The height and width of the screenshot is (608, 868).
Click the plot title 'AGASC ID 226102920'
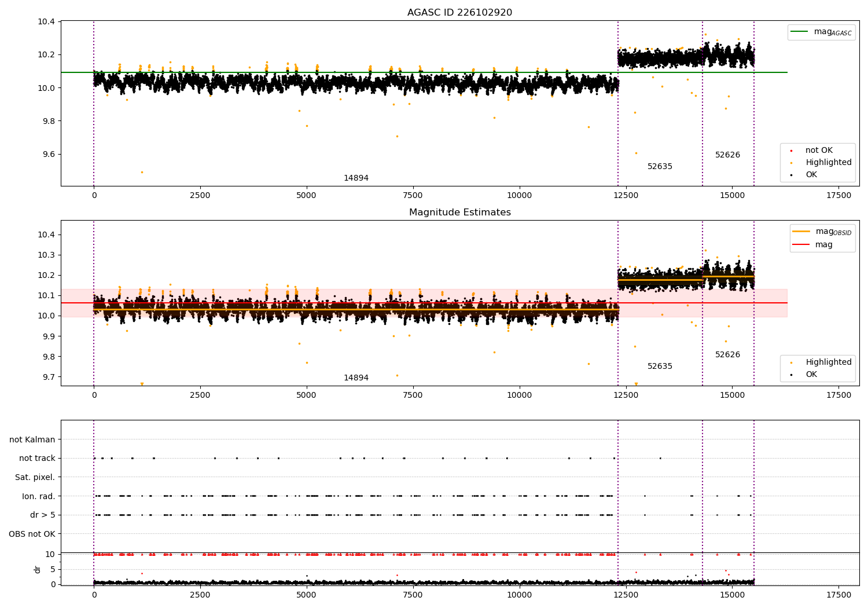click(459, 13)
